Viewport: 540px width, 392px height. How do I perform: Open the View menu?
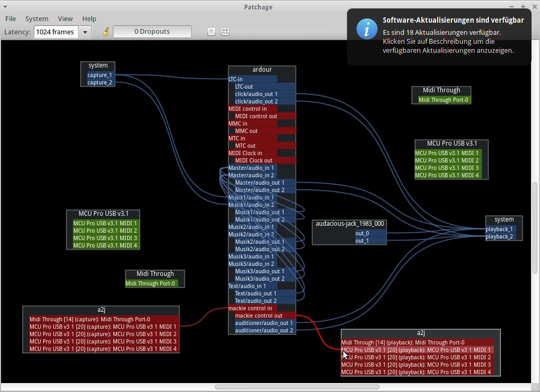(x=65, y=18)
